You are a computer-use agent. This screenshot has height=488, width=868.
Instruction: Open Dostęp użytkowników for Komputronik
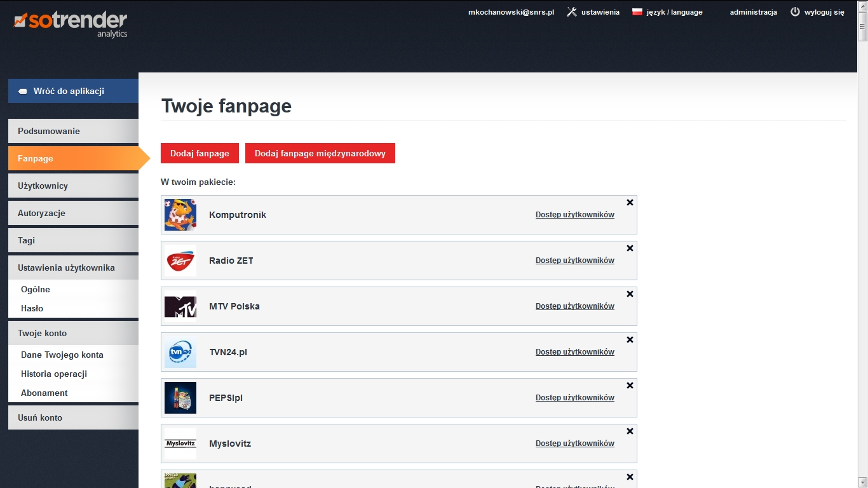pos(574,215)
